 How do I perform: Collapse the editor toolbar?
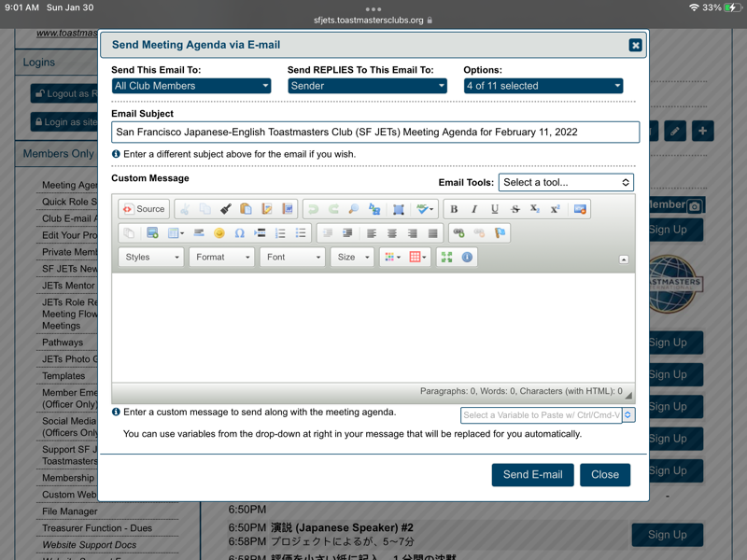point(624,259)
